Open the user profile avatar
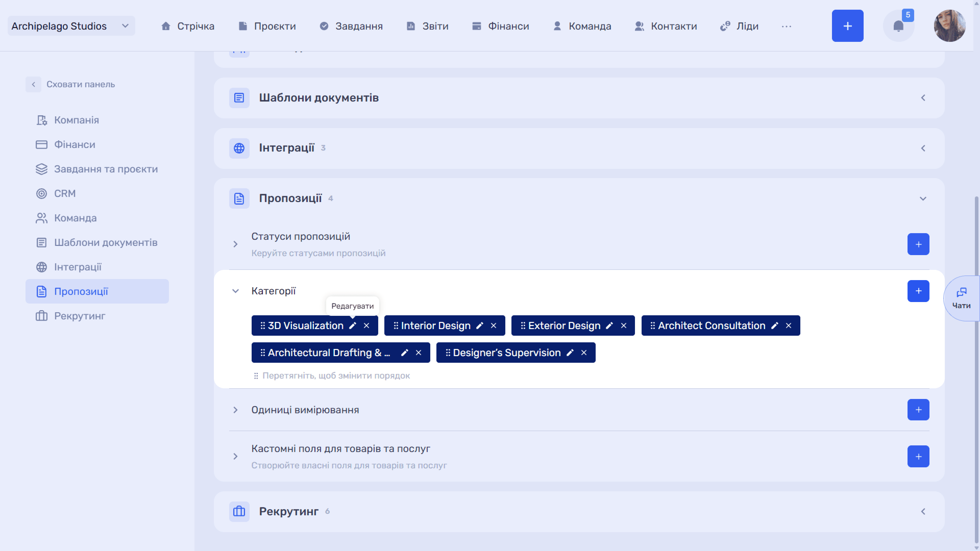The width and height of the screenshot is (980, 551). click(x=950, y=26)
